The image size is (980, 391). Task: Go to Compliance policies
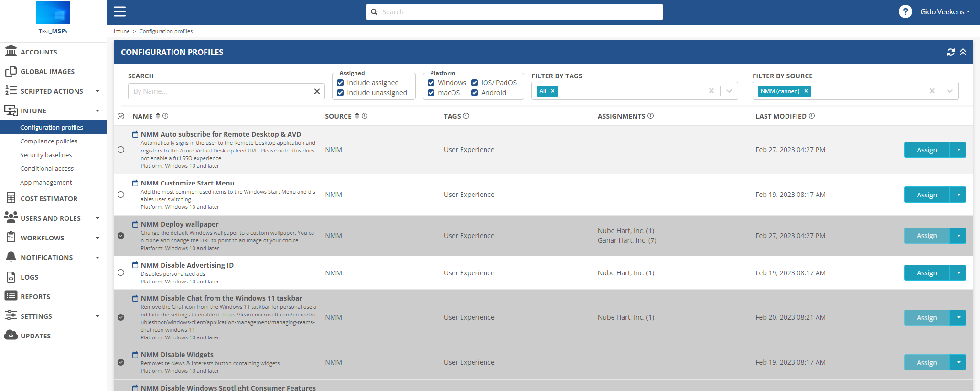(49, 141)
